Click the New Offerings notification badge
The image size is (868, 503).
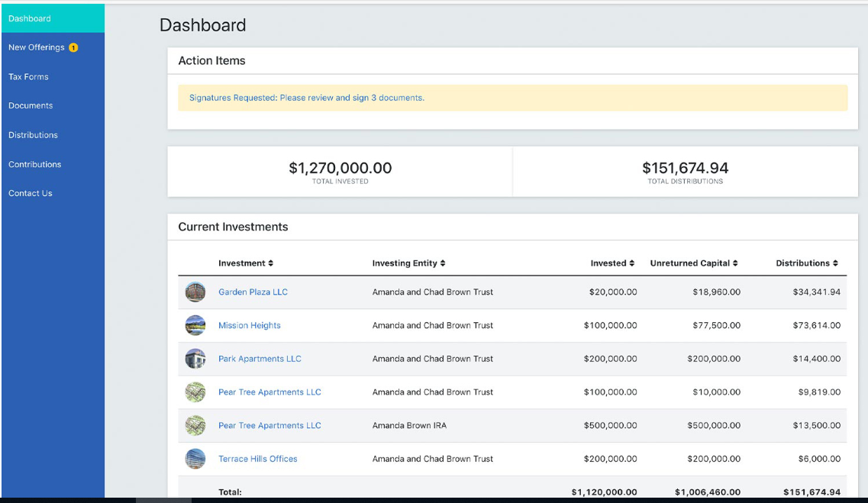tap(73, 47)
